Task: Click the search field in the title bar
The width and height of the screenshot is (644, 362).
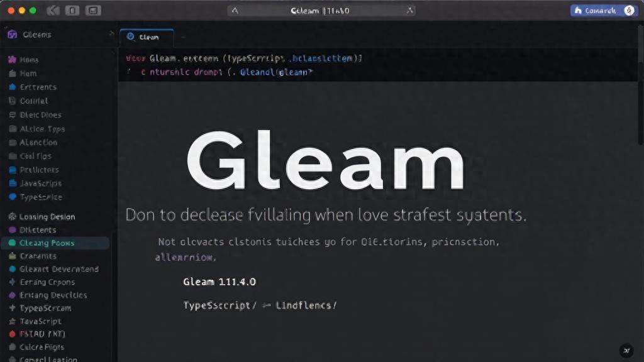Action: coord(321,11)
